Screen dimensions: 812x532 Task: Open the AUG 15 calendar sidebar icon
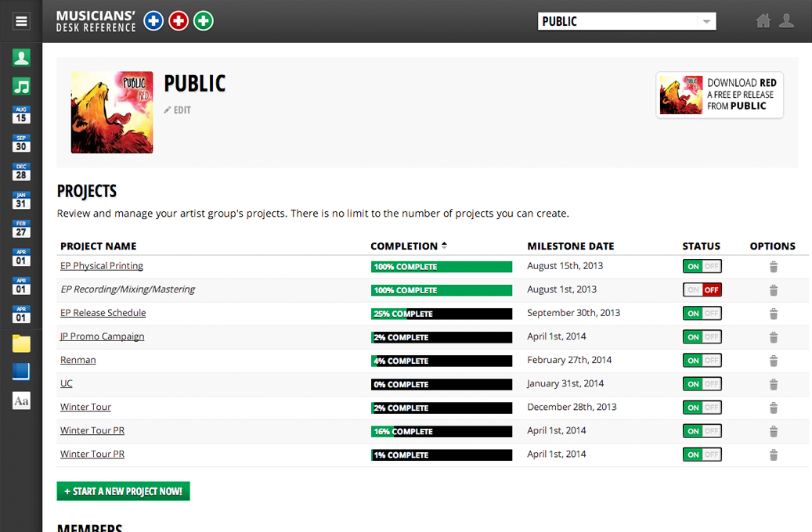tap(21, 115)
